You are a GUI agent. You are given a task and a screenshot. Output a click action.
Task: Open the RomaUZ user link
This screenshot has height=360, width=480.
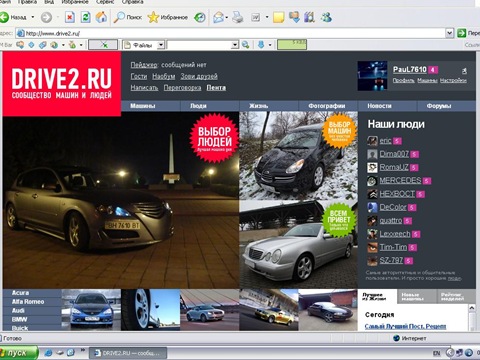[394, 167]
